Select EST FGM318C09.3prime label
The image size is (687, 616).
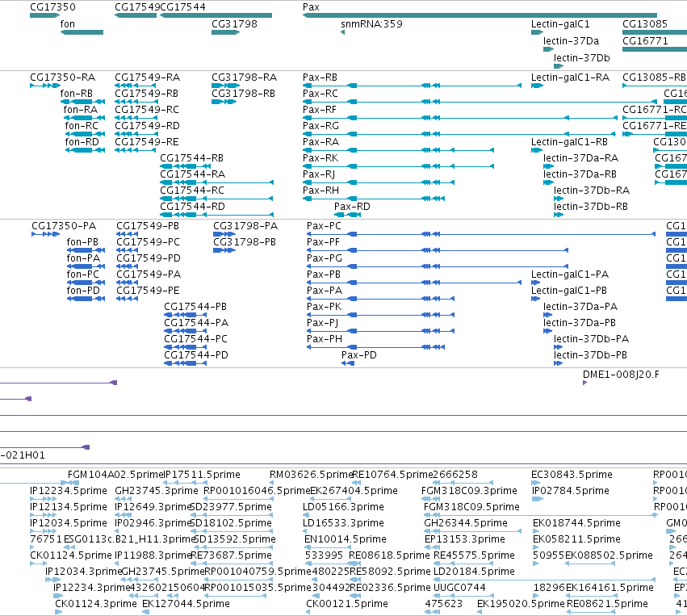click(469, 491)
